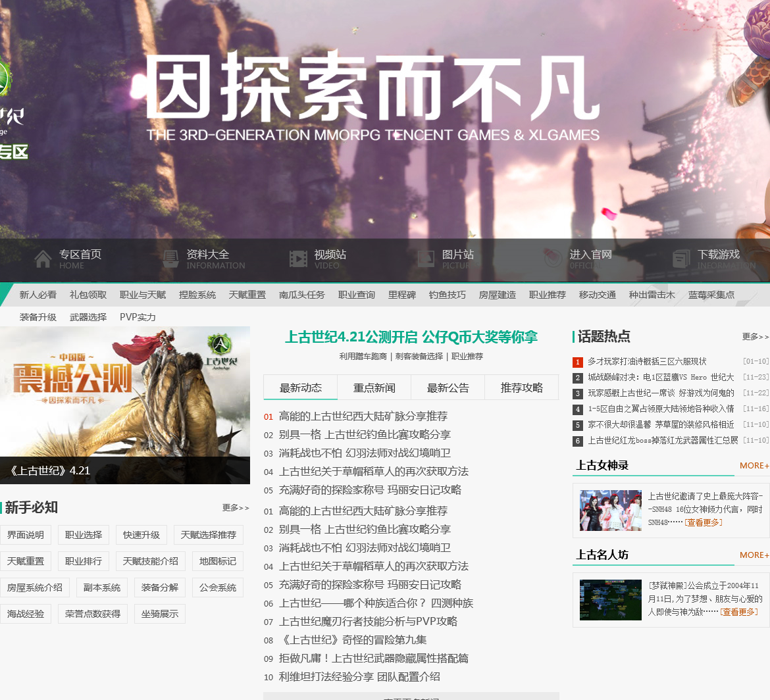Screen dimensions: 770x700
Task: Switch to 重点新闻 tab
Action: click(374, 387)
